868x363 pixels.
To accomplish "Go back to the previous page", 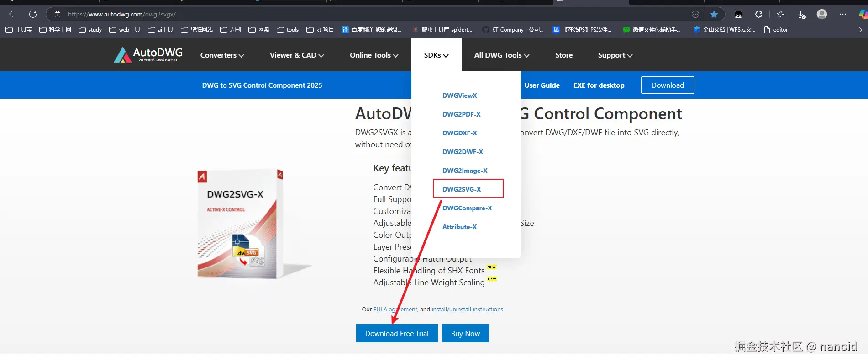I will (x=13, y=14).
